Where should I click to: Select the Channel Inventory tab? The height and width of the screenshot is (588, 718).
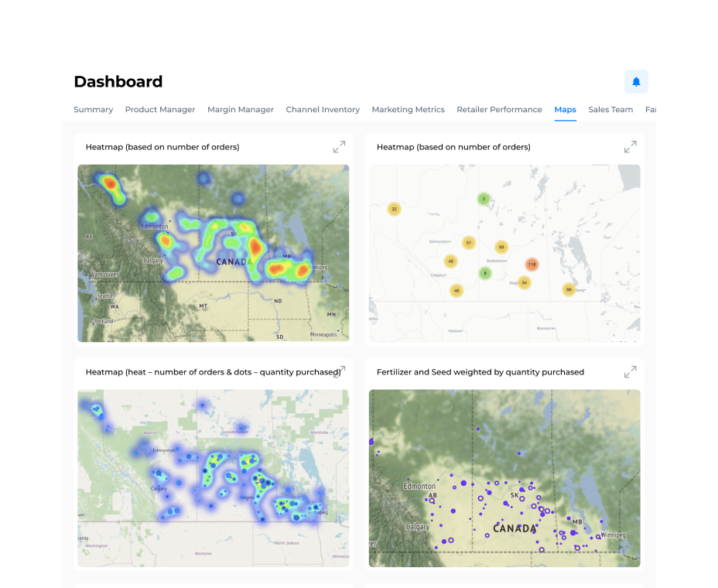323,109
